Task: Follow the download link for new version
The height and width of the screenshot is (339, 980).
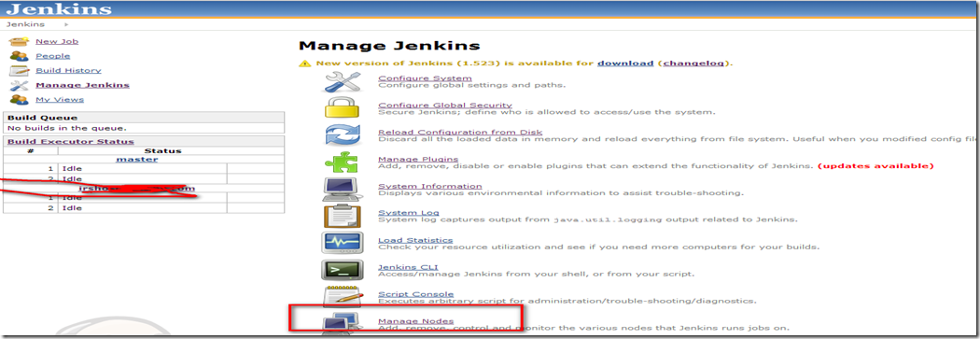Action: point(625,64)
